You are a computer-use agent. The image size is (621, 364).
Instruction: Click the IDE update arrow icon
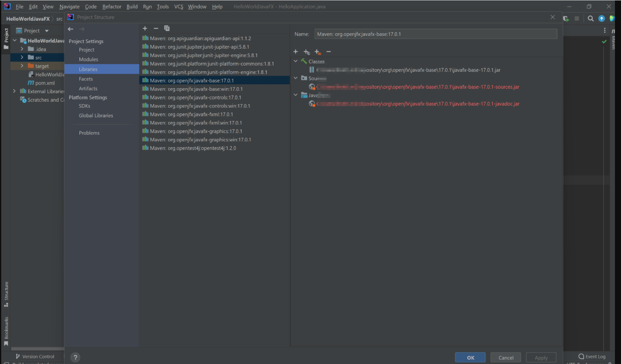click(602, 19)
